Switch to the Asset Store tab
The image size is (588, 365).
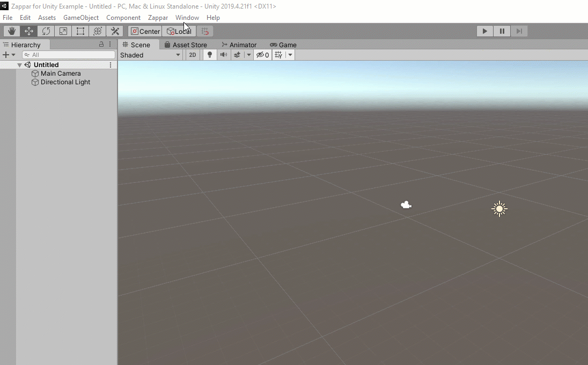(x=186, y=45)
